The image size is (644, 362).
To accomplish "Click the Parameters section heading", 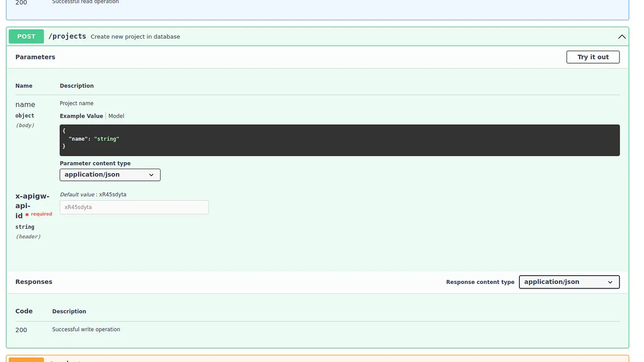I will pos(35,57).
